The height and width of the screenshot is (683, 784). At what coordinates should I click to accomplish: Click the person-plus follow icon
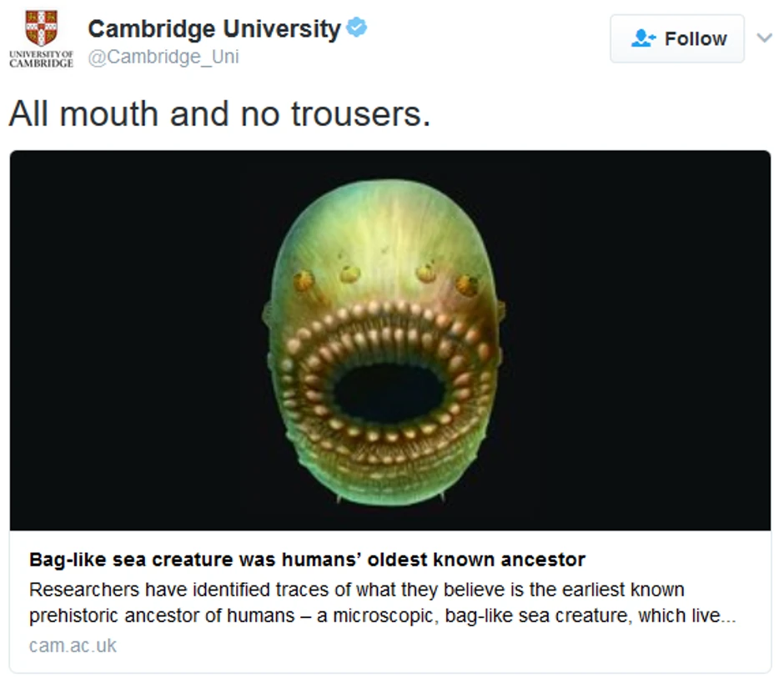pyautogui.click(x=643, y=38)
